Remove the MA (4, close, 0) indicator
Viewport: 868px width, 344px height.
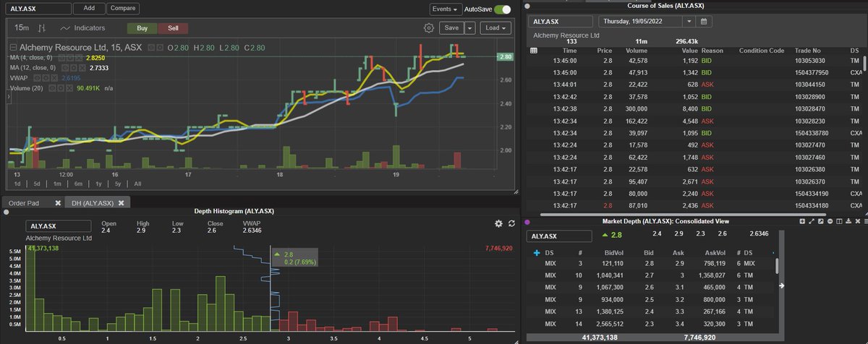pyautogui.click(x=79, y=58)
